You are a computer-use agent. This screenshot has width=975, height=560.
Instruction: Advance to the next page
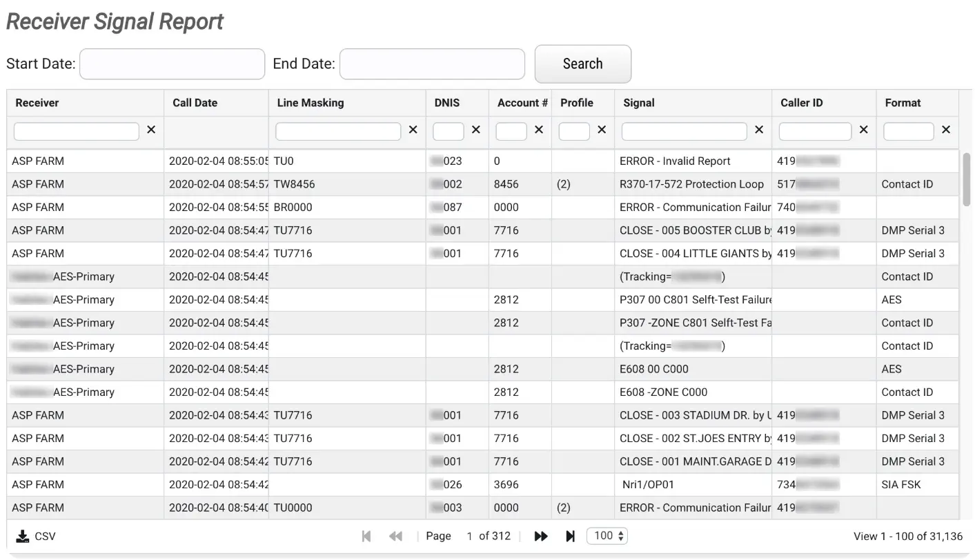pyautogui.click(x=541, y=537)
